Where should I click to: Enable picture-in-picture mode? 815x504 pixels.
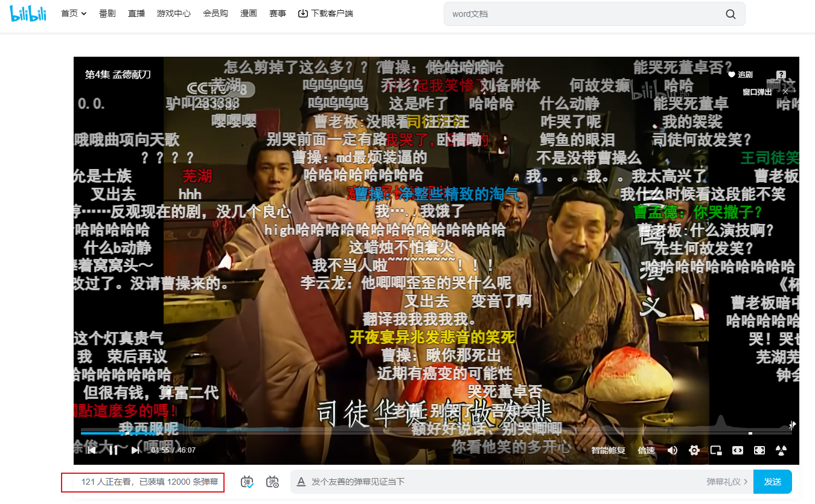[x=716, y=450]
